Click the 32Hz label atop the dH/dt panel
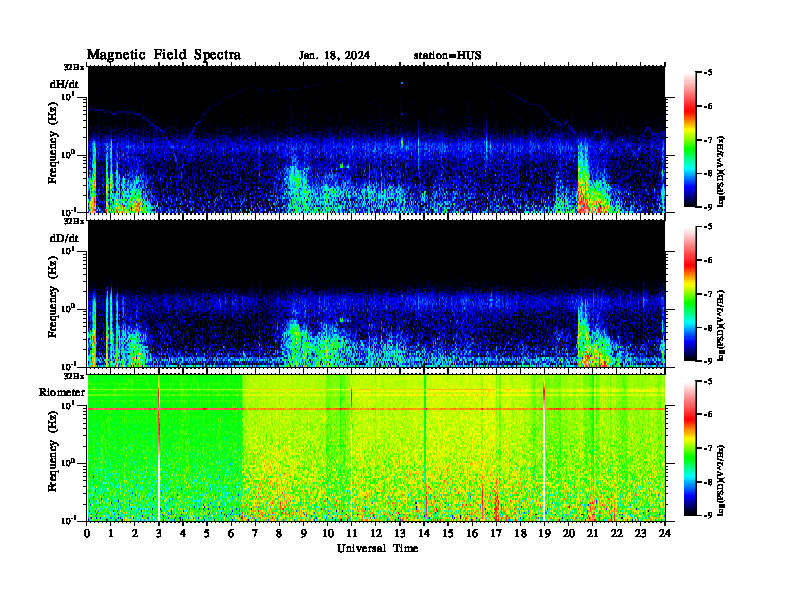The image size is (792, 612). [x=74, y=67]
